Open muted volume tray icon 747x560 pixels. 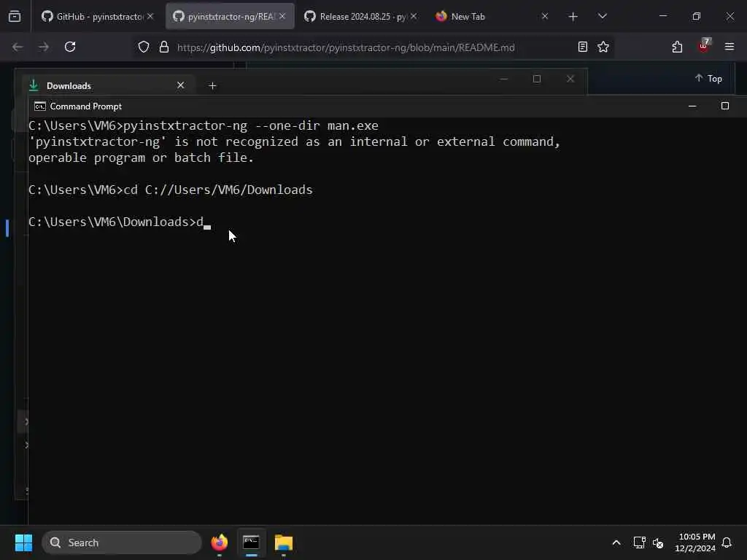pos(658,542)
